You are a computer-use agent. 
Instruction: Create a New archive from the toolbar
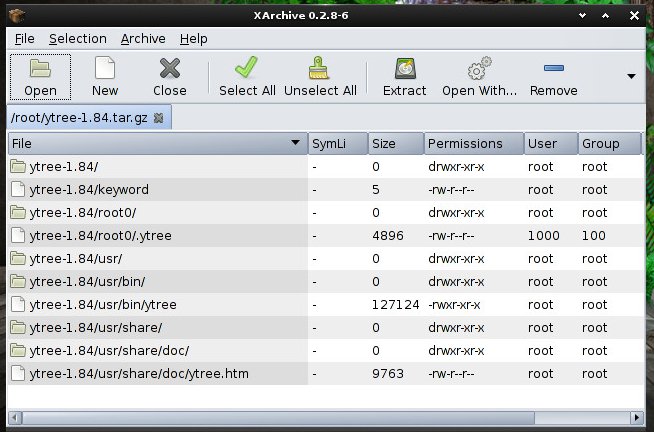[105, 68]
